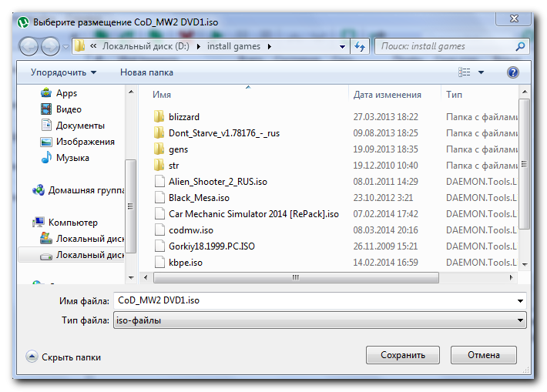Click the install games breadcrumb
547x392 pixels.
(x=233, y=46)
